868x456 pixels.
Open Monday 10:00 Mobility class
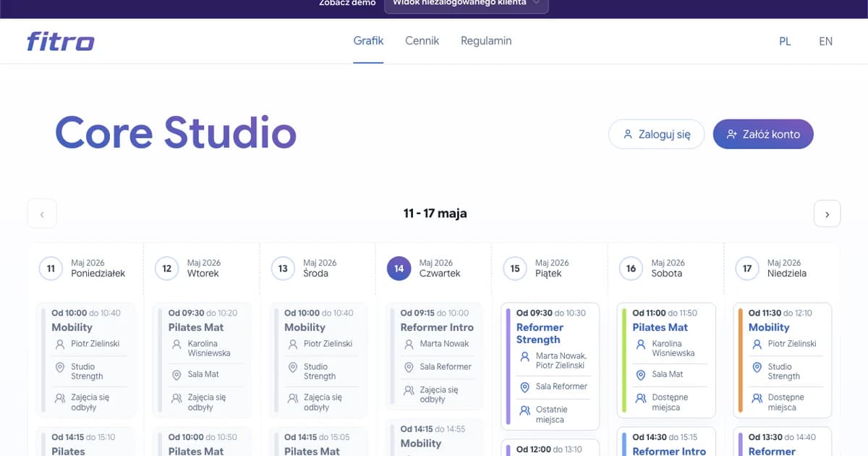[x=85, y=360]
